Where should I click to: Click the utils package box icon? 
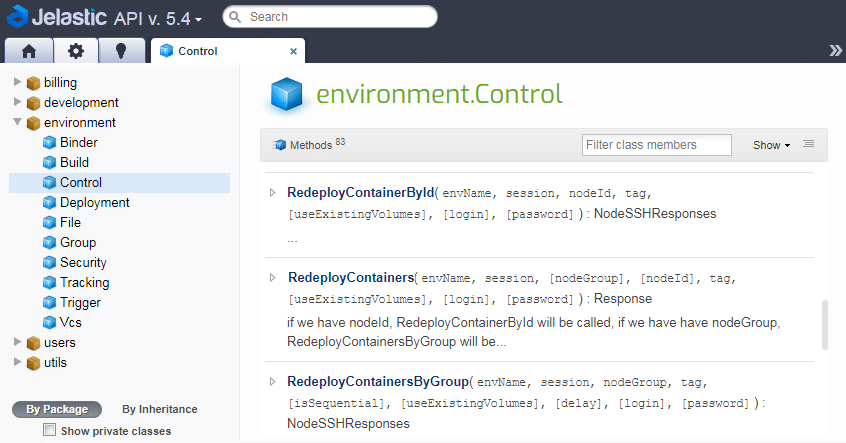(x=33, y=363)
